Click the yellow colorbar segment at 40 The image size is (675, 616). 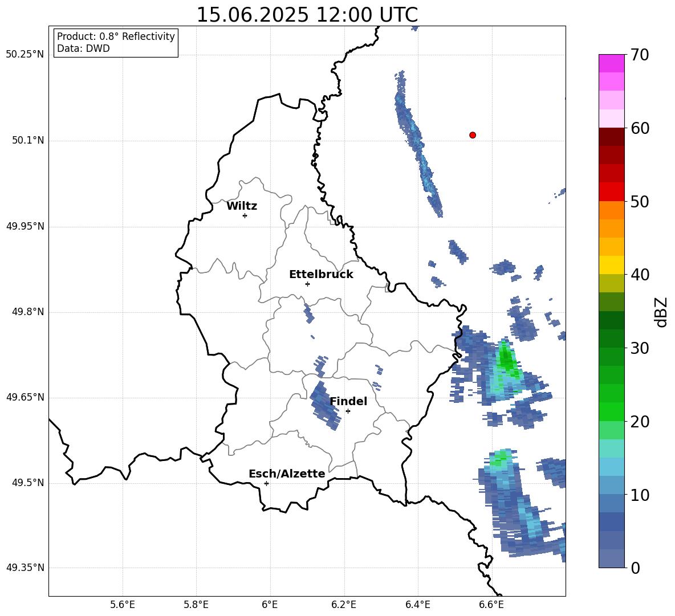(x=611, y=265)
